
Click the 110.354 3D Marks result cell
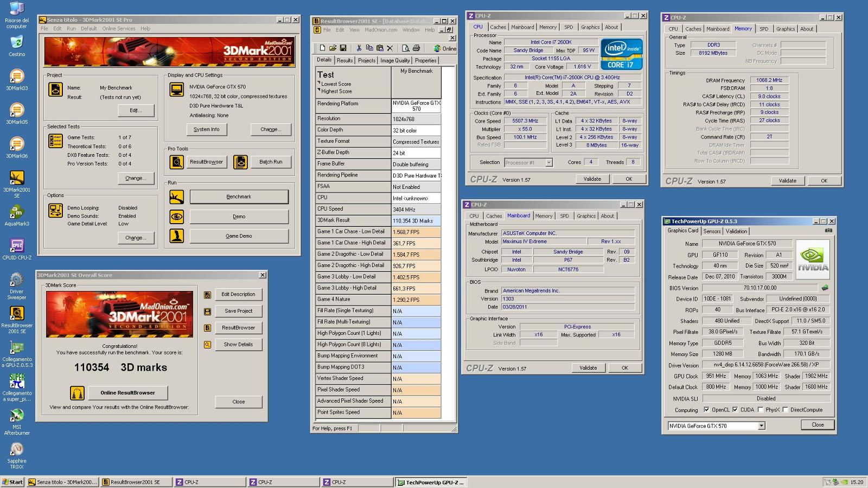pos(416,220)
